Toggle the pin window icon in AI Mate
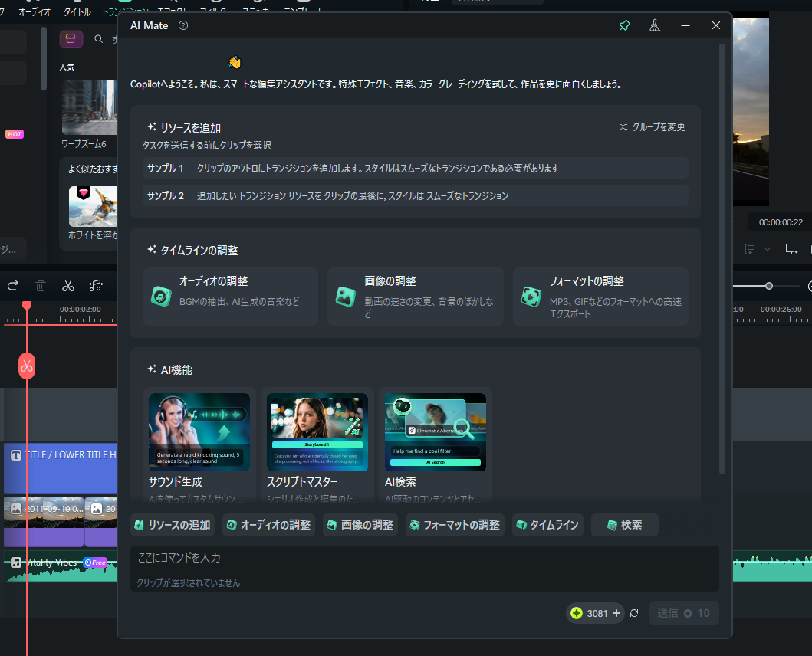This screenshot has width=812, height=656. tap(625, 25)
